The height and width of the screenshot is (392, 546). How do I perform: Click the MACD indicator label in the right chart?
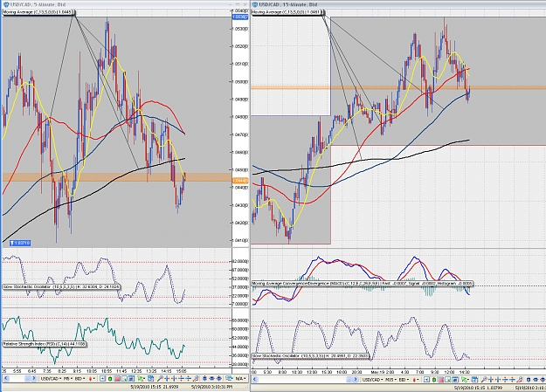coord(362,284)
